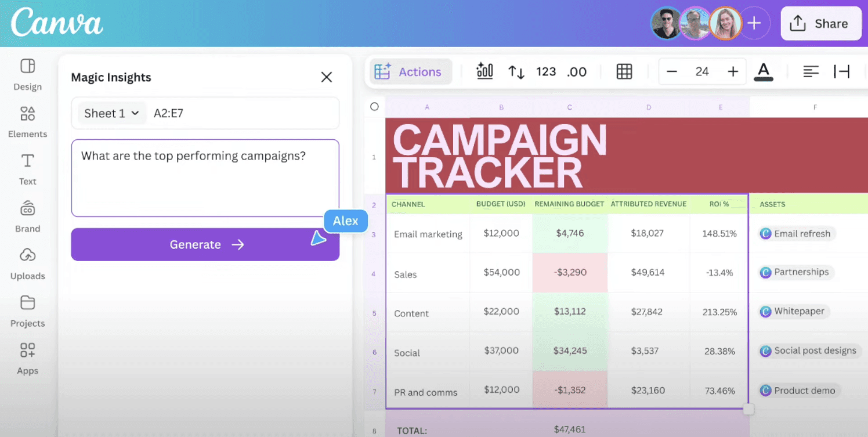The image size is (868, 437).
Task: Open the Product demo asset chip
Action: [798, 391]
